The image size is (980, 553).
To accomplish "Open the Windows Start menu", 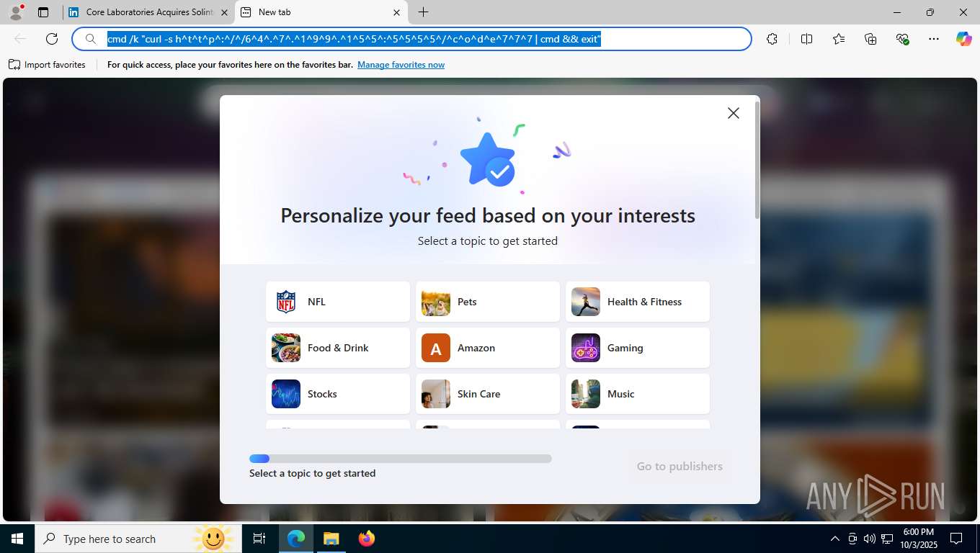I will (x=17, y=539).
